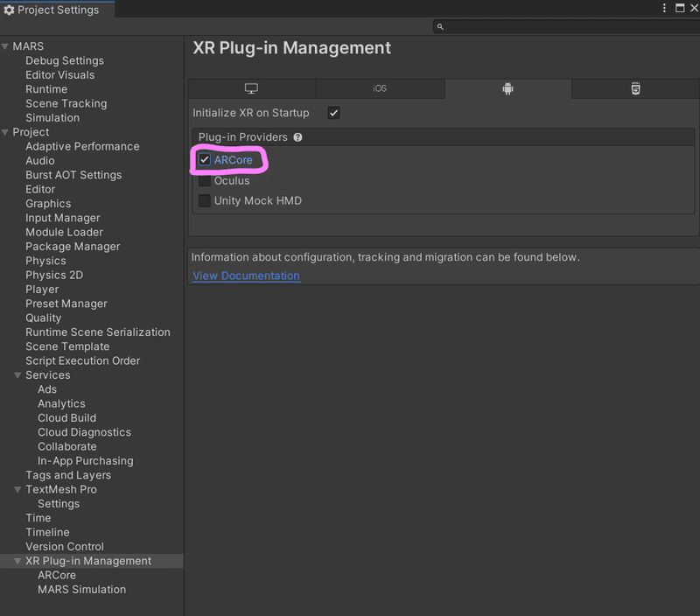Click the Project Settings gear icon
Viewport: 700px width, 616px height.
pyautogui.click(x=9, y=10)
